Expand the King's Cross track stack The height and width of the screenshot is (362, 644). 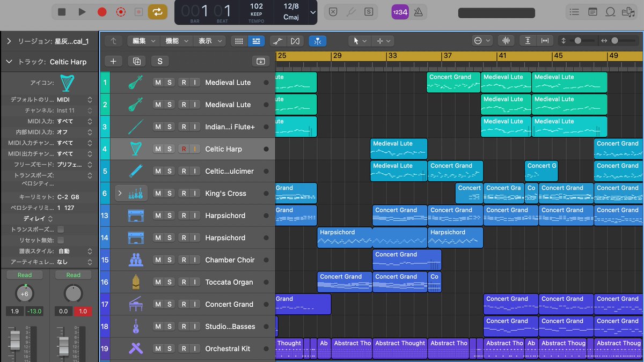click(x=120, y=193)
